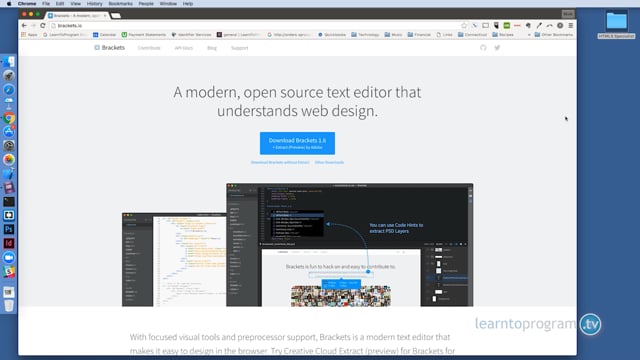This screenshot has width=640, height=360.
Task: Open the Brackets Twitter bird icon
Action: tap(497, 48)
